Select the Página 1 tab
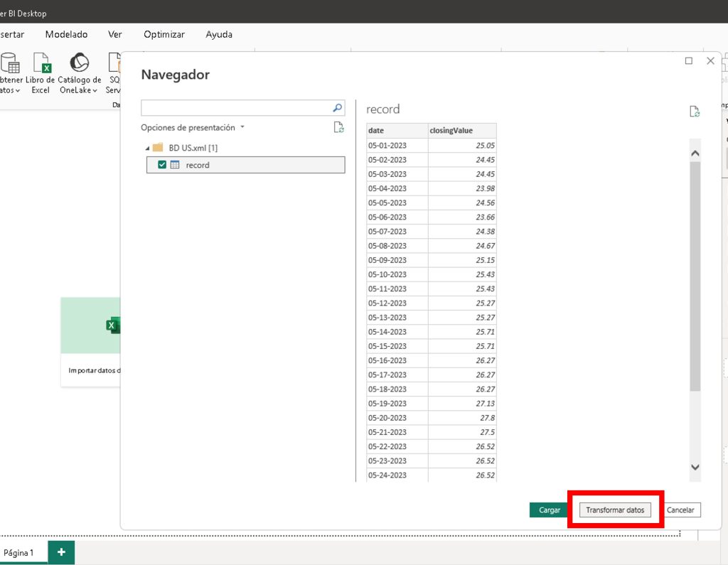 point(20,552)
